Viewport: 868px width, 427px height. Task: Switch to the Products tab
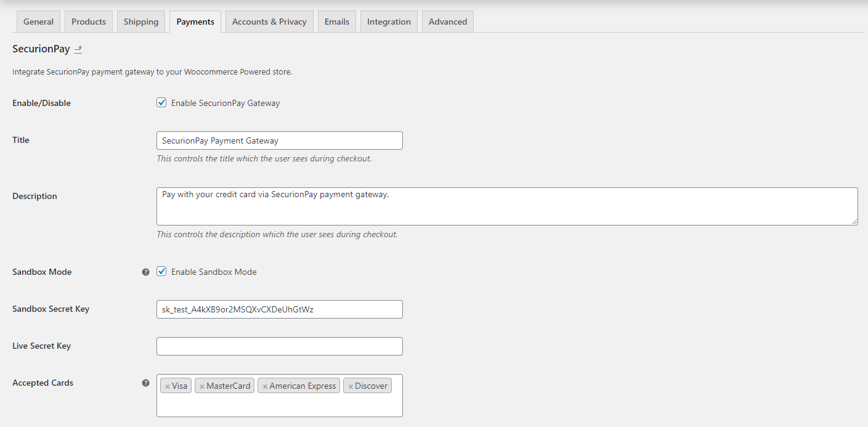[x=89, y=22]
